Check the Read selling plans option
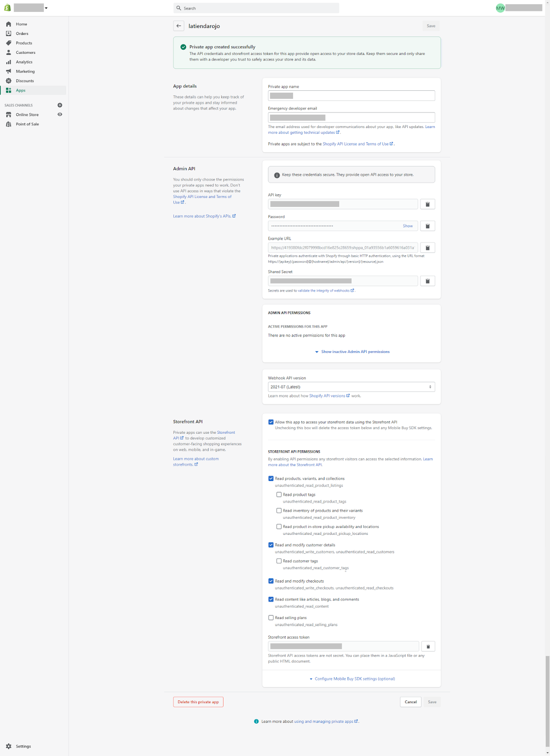Screen dimensions: 550x756 (271, 618)
